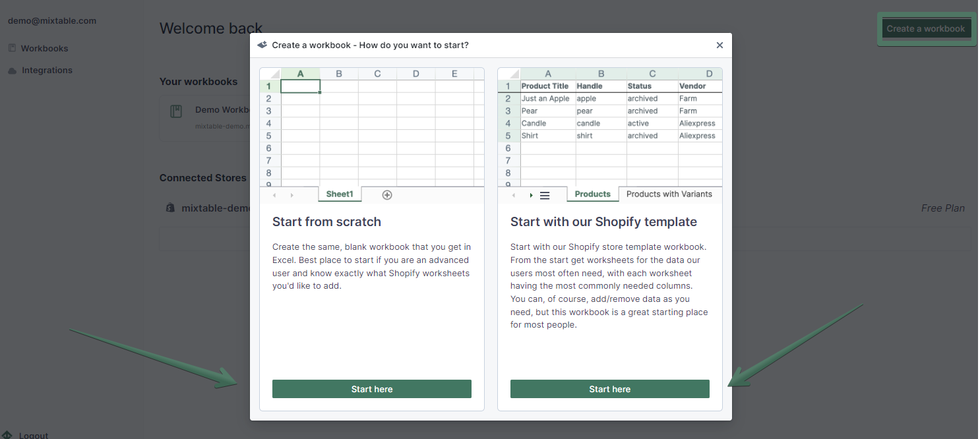
Task: Select the Just an Apple cell
Action: [548, 99]
